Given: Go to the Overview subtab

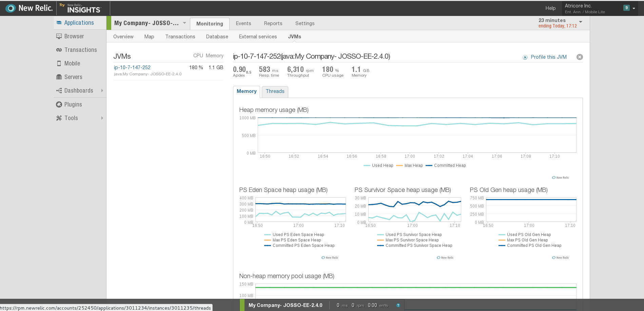Looking at the screenshot, I should pyautogui.click(x=123, y=37).
